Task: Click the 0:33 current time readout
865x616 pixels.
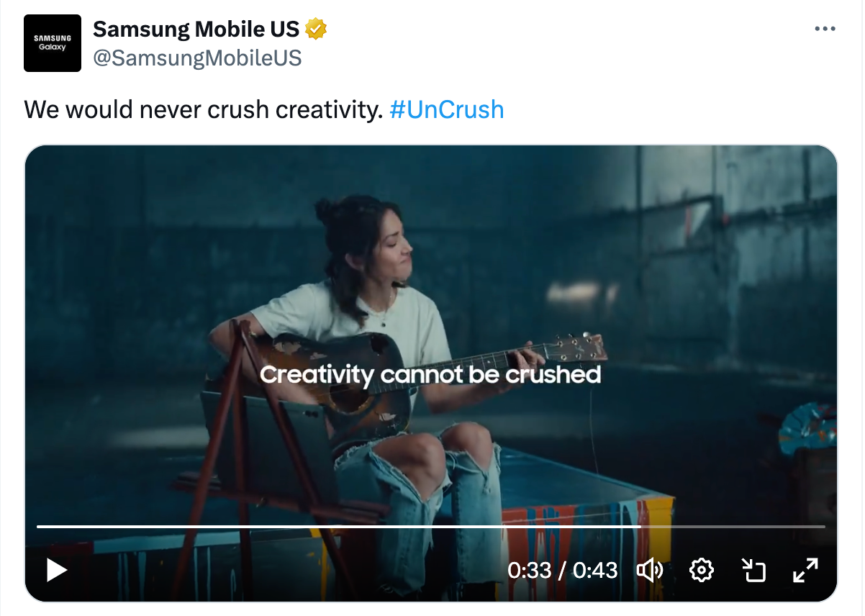Action: (529, 571)
